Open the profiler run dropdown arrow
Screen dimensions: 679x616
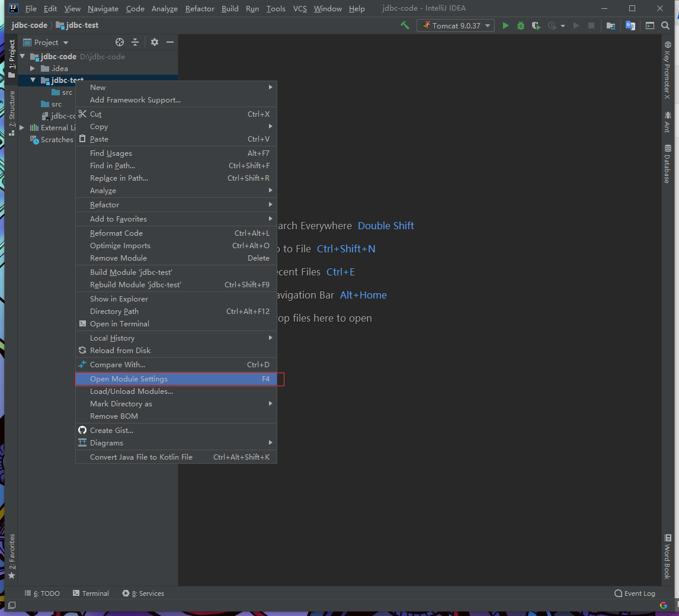pos(562,26)
